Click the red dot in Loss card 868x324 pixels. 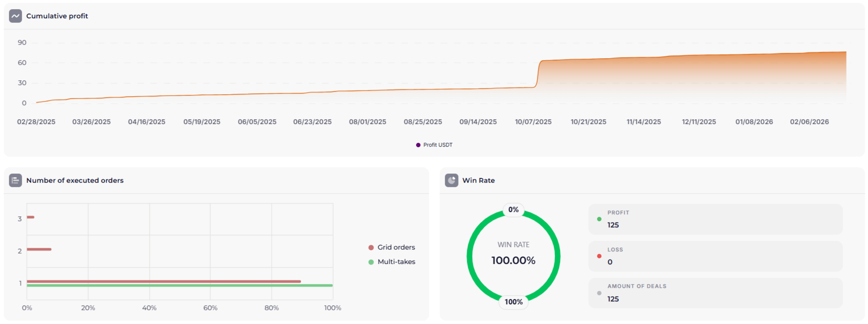[599, 256]
